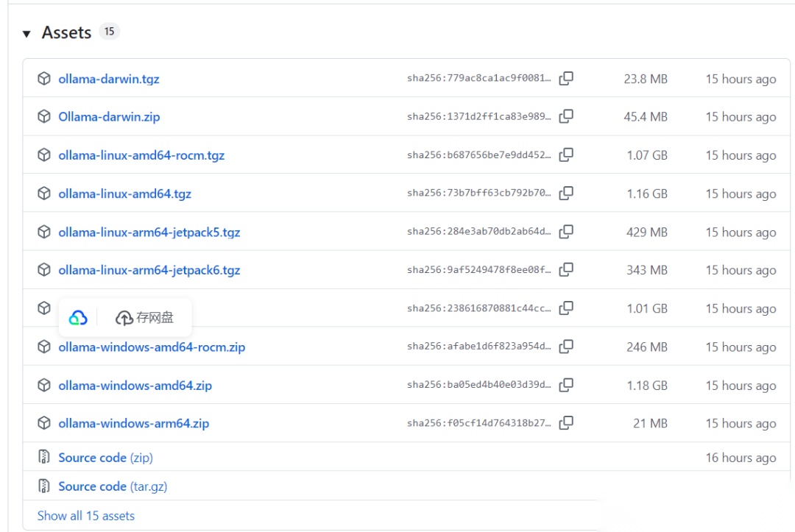Copy sha256 of ollama-linux-arm64-jetpack6.tgz
The width and height of the screenshot is (795, 532).
[x=566, y=270]
